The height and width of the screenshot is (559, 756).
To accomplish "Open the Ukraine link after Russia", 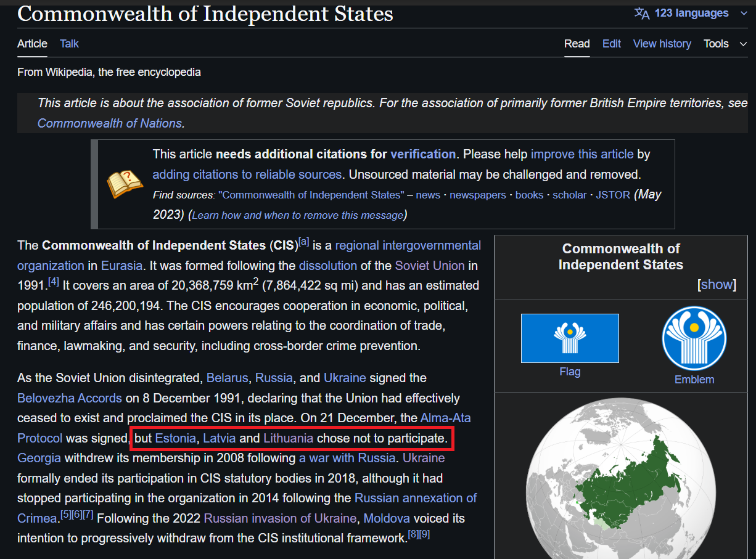I will point(345,378).
